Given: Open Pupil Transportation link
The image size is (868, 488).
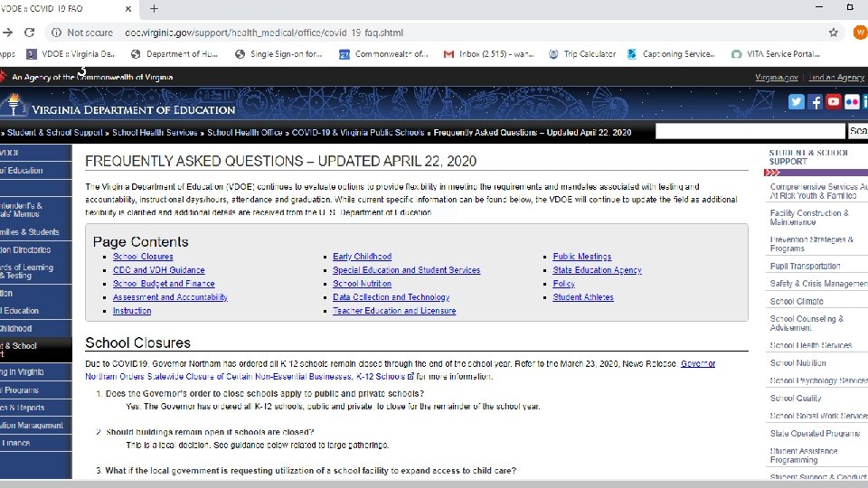Looking at the screenshot, I should coord(805,266).
